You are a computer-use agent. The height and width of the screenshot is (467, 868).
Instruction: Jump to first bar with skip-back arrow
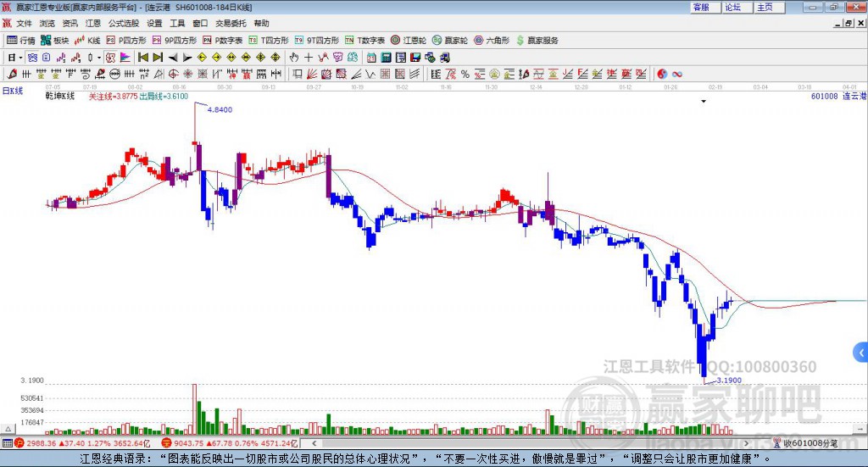coord(142,58)
